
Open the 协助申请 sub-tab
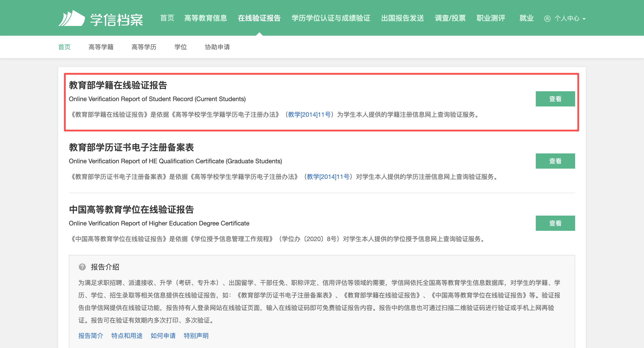click(217, 47)
